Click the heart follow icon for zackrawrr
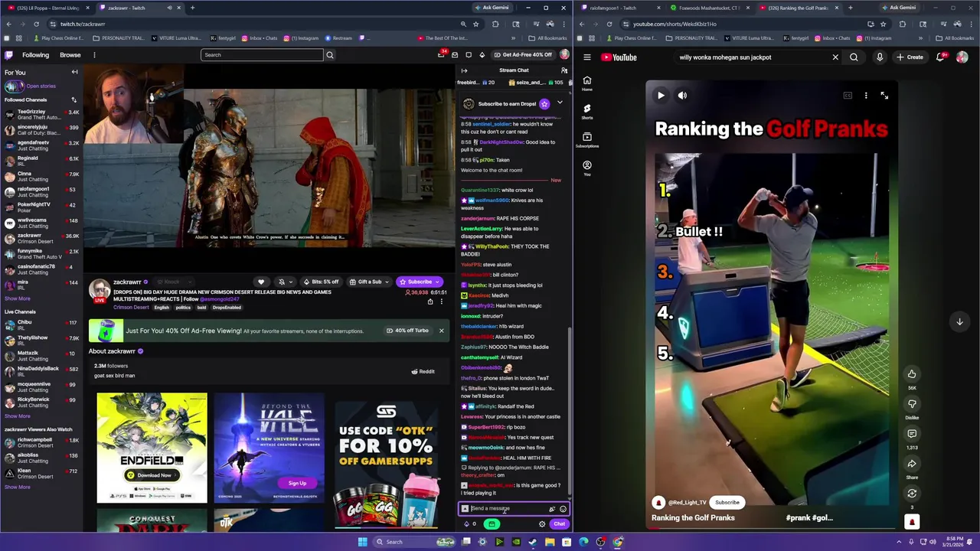Viewport: 980px width, 551px height. tap(261, 282)
